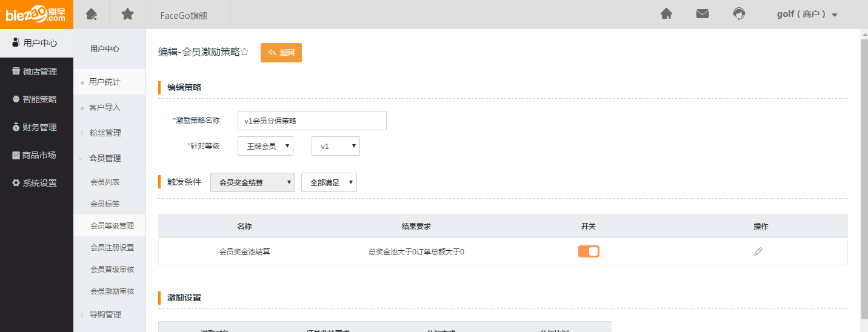Open the mail envelope icon
Image resolution: width=868 pixels, height=332 pixels.
[x=703, y=14]
